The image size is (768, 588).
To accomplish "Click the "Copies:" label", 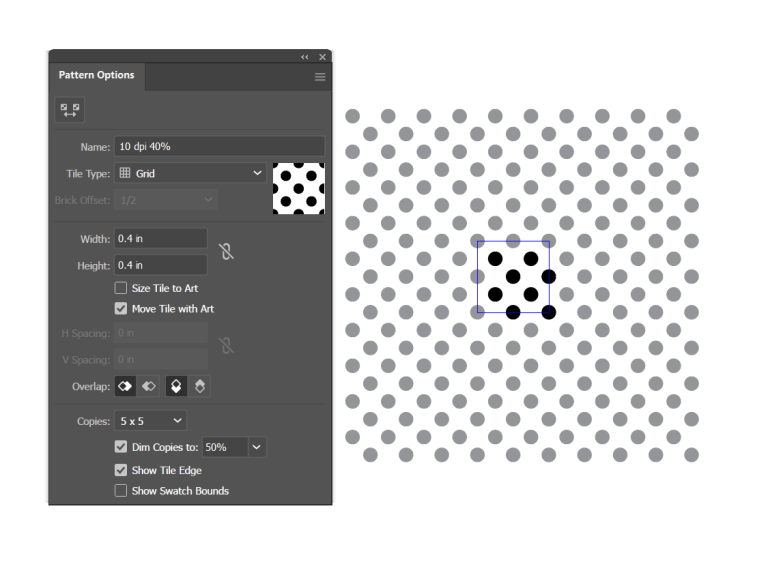I will pyautogui.click(x=94, y=421).
